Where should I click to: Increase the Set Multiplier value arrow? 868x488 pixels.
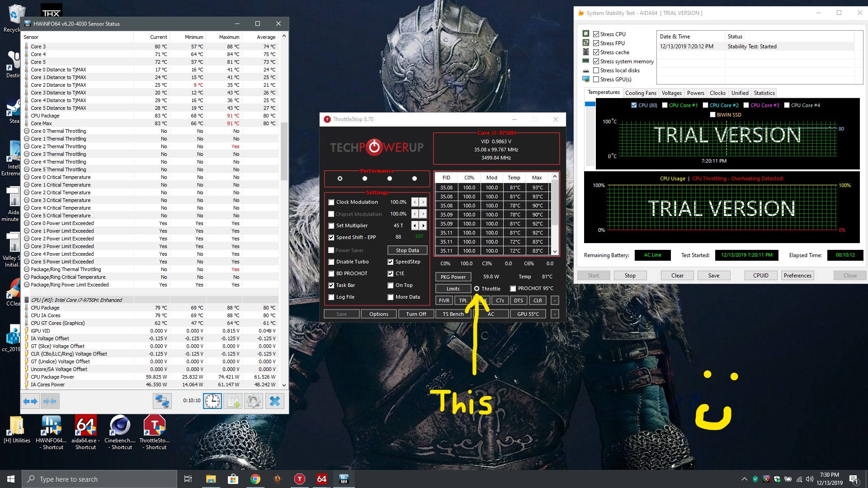point(423,225)
